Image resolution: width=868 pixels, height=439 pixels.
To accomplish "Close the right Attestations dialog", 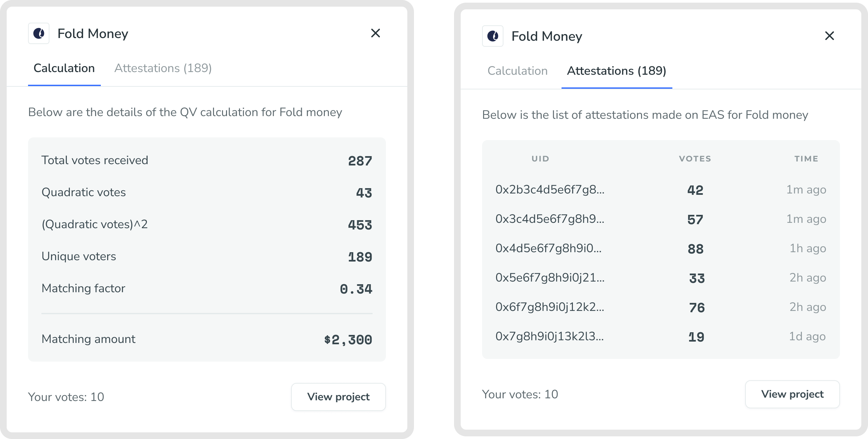I will [829, 36].
